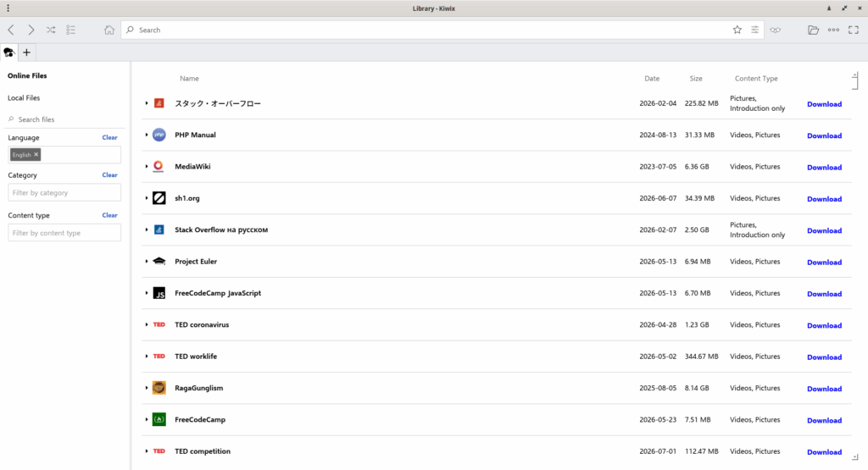Open a new tab with plus button
The width and height of the screenshot is (868, 470).
[x=26, y=53]
